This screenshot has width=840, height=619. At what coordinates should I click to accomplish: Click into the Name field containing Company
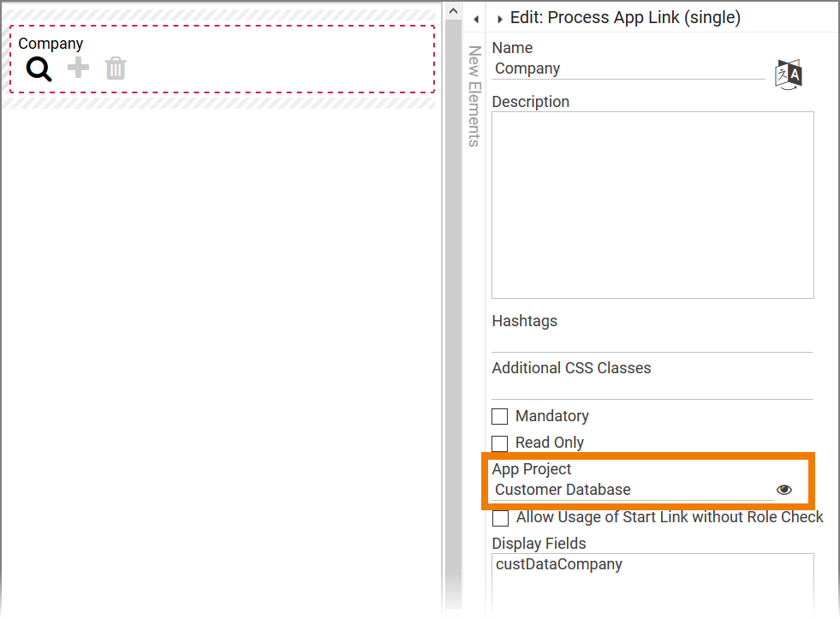pos(629,69)
